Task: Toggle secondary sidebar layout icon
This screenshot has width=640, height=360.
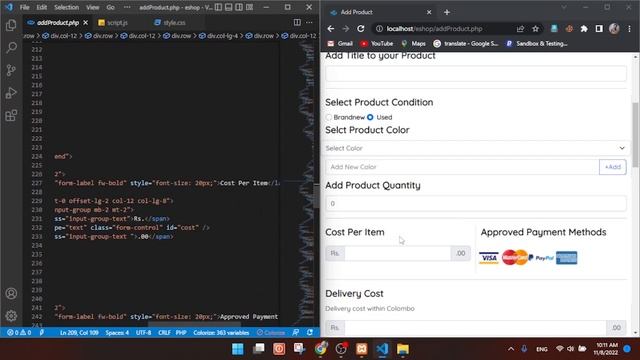Action: (x=239, y=7)
